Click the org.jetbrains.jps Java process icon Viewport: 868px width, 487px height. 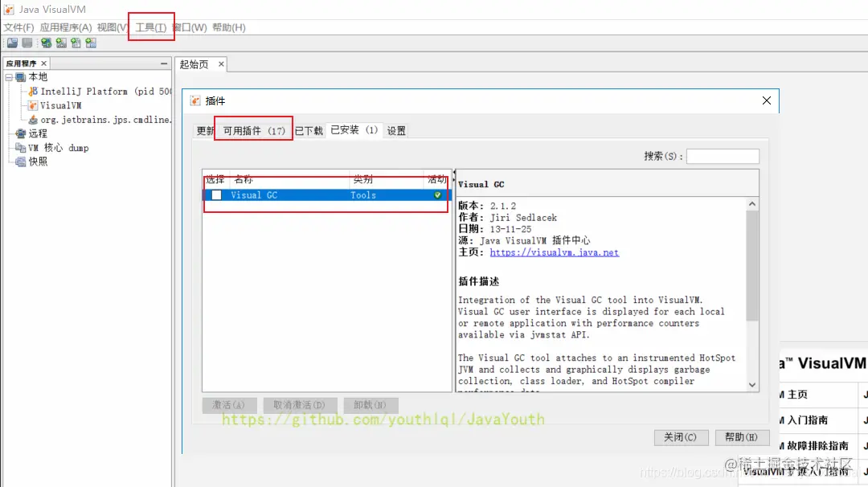click(33, 120)
